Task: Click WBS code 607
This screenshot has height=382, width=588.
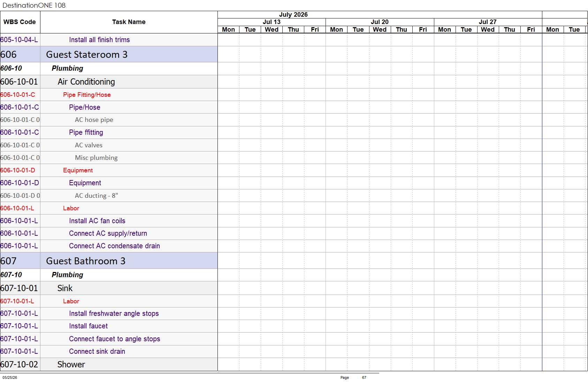Action: tap(8, 261)
